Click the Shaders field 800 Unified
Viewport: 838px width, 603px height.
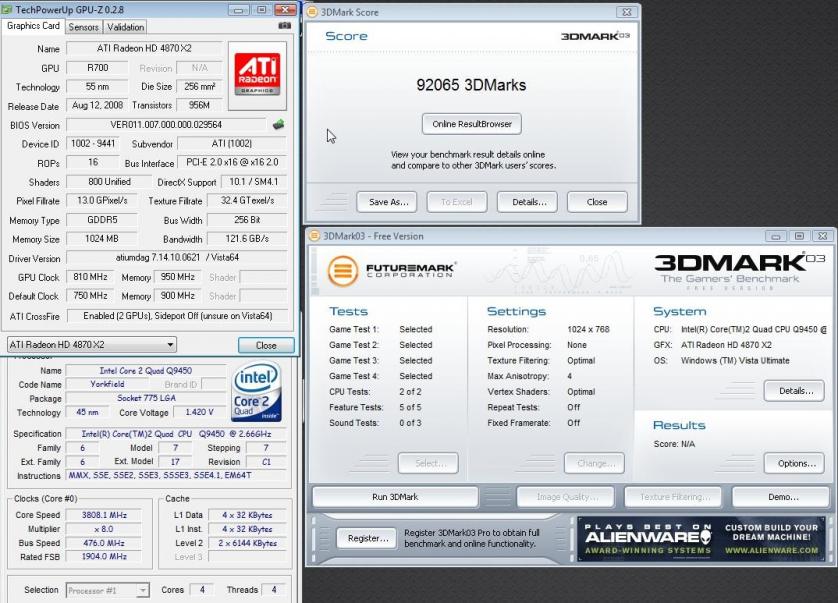109,182
